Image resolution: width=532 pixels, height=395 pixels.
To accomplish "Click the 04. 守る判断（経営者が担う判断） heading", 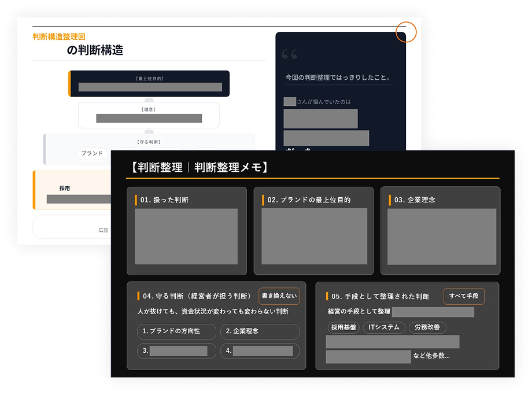I will [x=197, y=296].
